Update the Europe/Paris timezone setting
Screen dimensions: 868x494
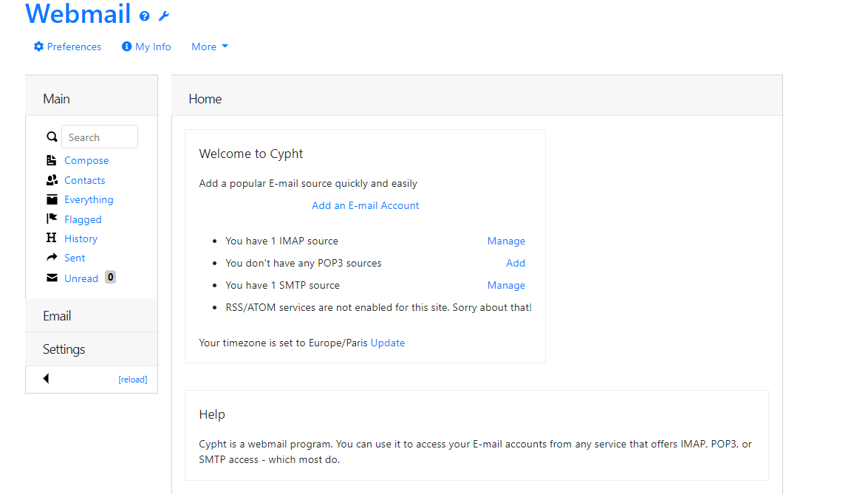tap(388, 343)
